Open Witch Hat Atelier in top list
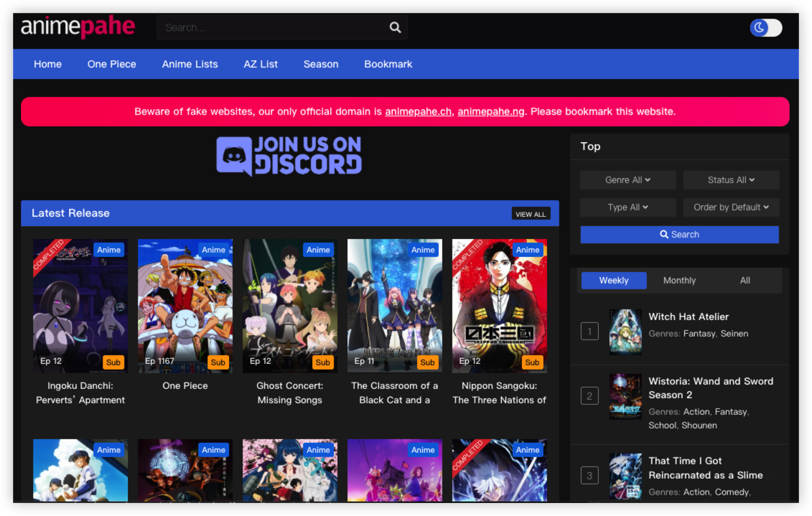The image size is (812, 516). 689,316
